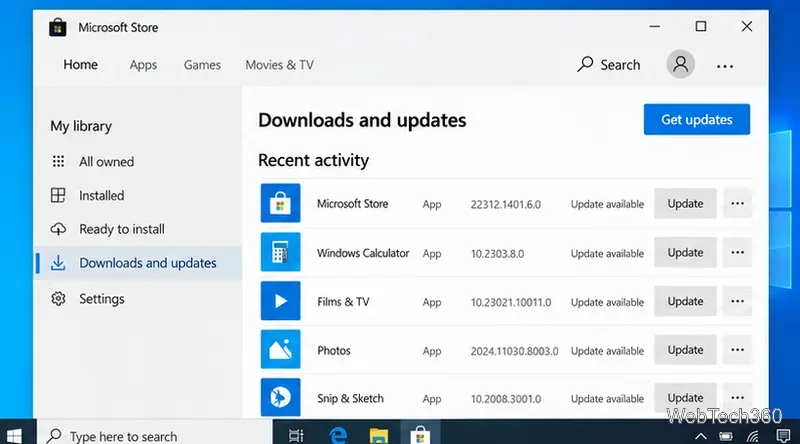This screenshot has width=800, height=444.
Task: Click version 2024.11030.8003.0 text
Action: click(x=514, y=351)
